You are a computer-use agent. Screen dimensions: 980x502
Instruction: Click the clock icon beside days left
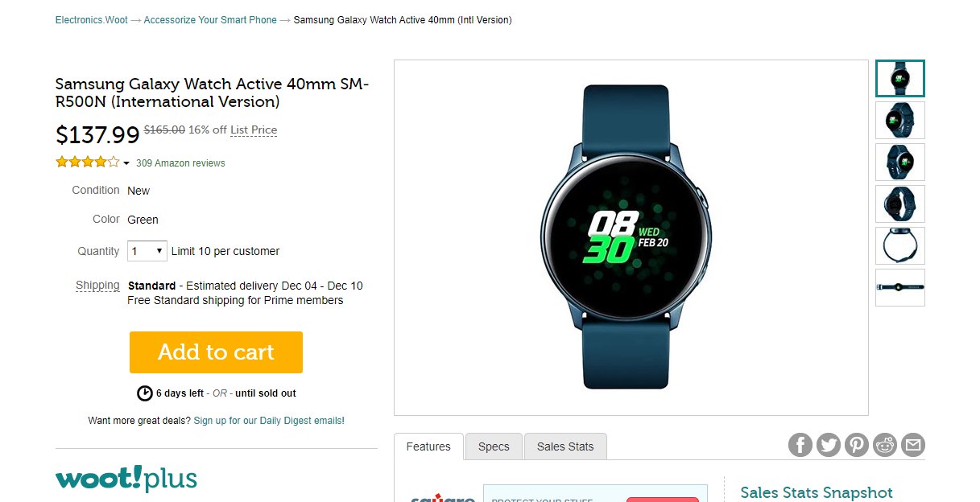tap(145, 393)
